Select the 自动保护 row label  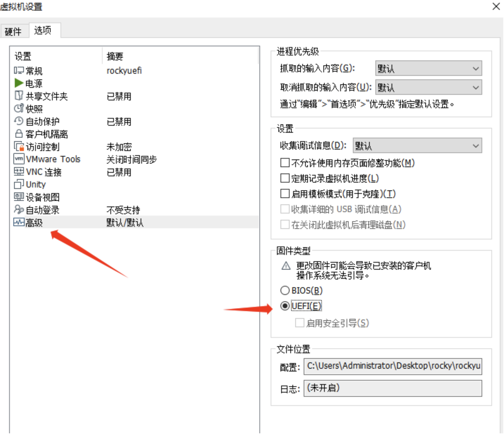click(43, 121)
